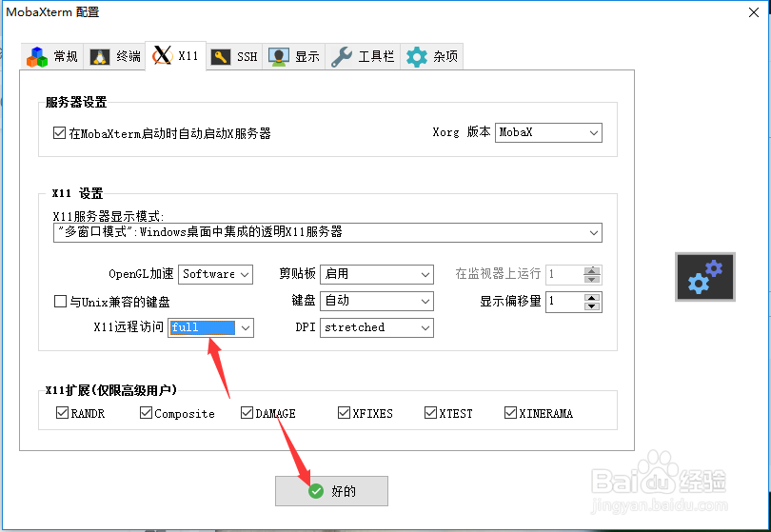Close the MobaXterm 配置 dialog

753,12
